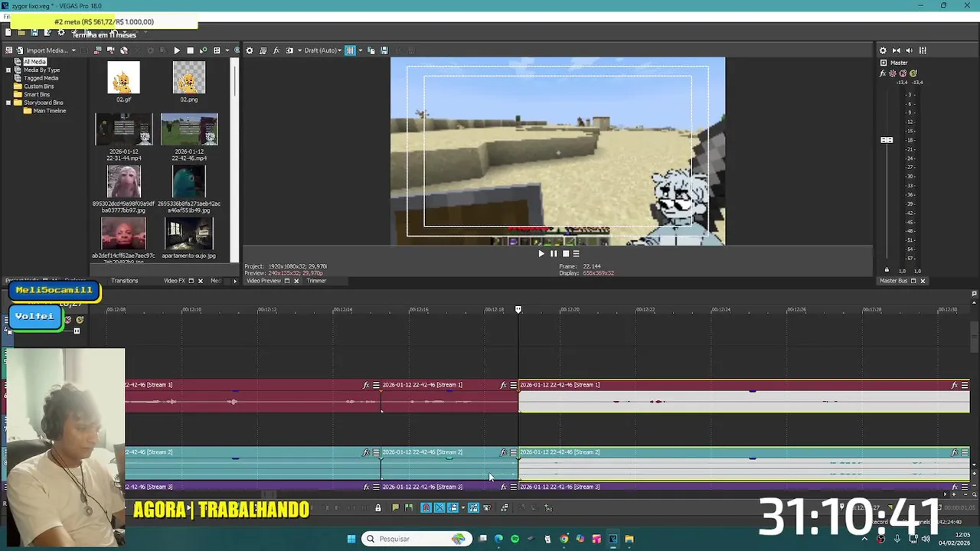Toggle Automatic Crossfades icon

[x=439, y=507]
